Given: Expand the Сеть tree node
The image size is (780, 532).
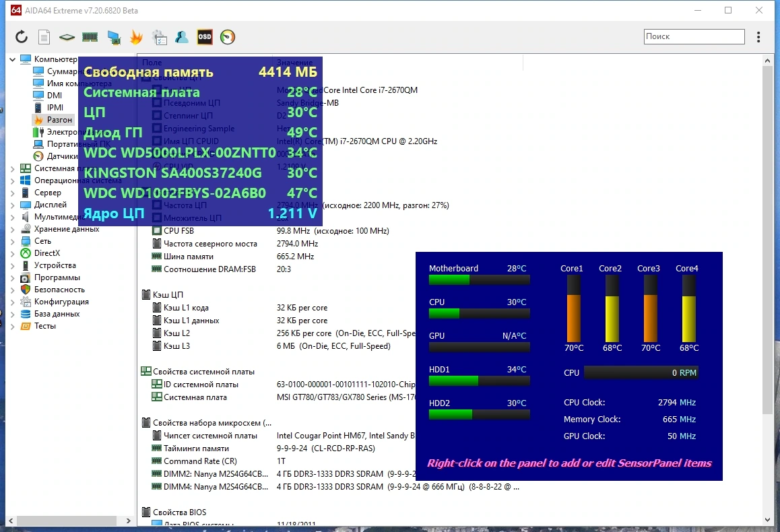Looking at the screenshot, I should point(12,241).
